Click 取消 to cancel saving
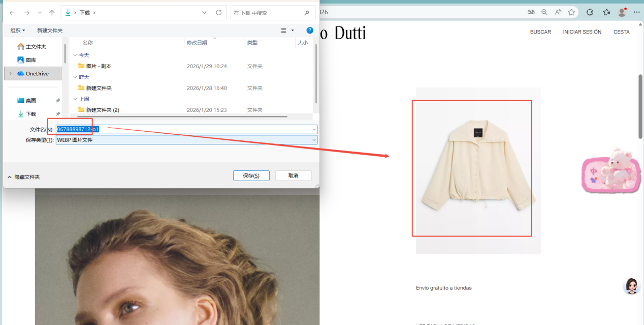Image resolution: width=644 pixels, height=325 pixels. [293, 175]
